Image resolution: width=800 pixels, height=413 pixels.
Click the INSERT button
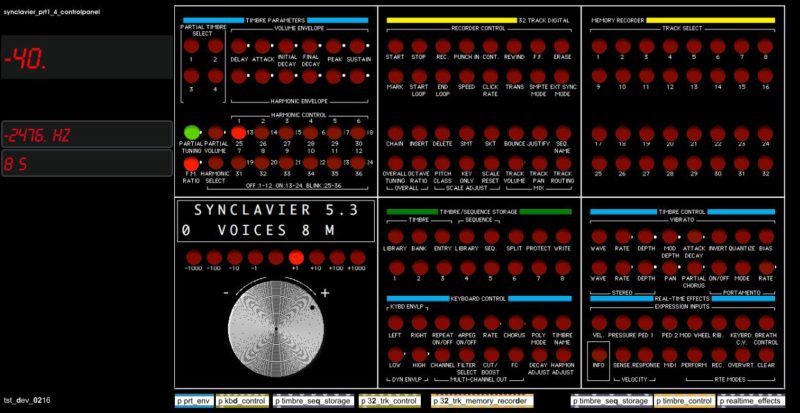click(419, 133)
